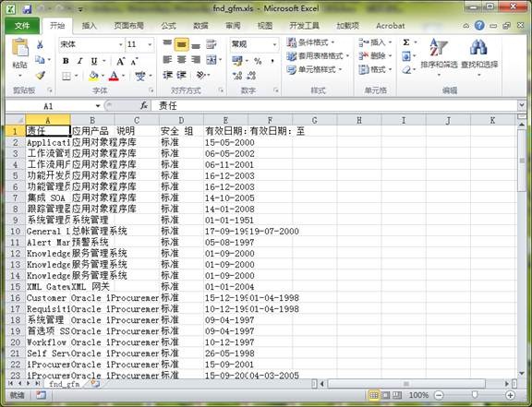Click the top align icon
The width and height of the screenshot is (532, 407).
click(167, 44)
